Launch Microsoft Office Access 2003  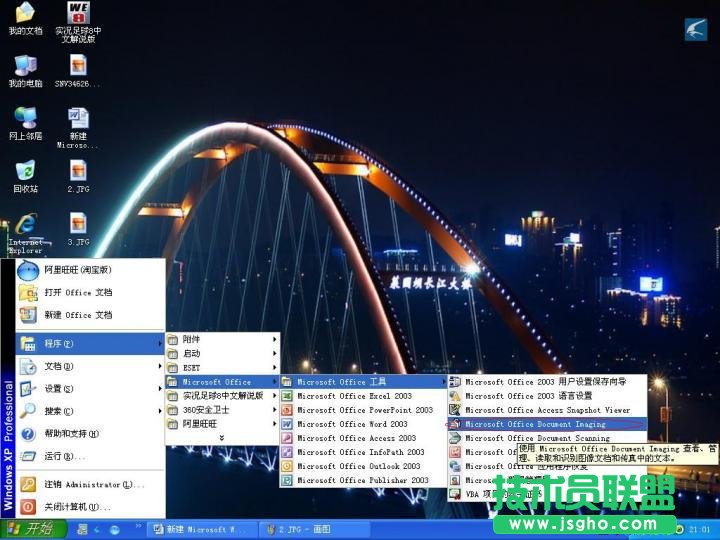[x=364, y=438]
